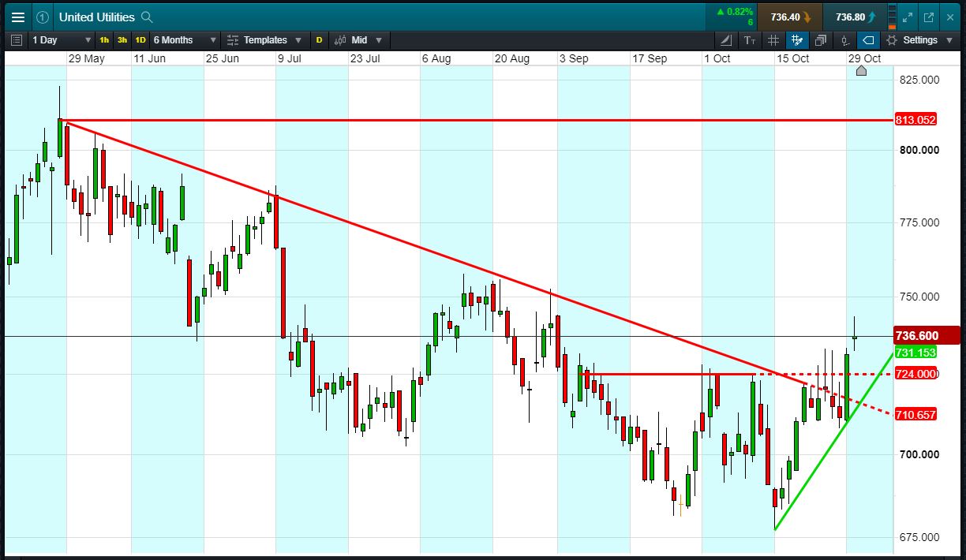Click the 23 Jul date label

[x=365, y=58]
